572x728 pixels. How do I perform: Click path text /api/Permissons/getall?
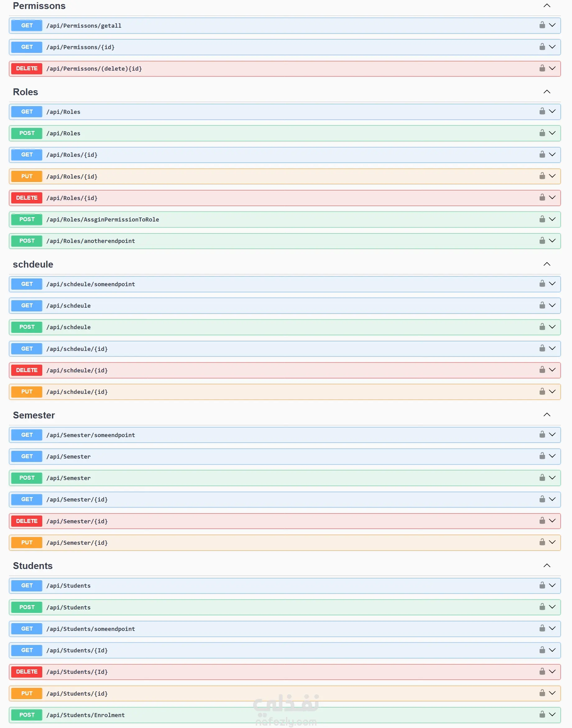coord(84,26)
